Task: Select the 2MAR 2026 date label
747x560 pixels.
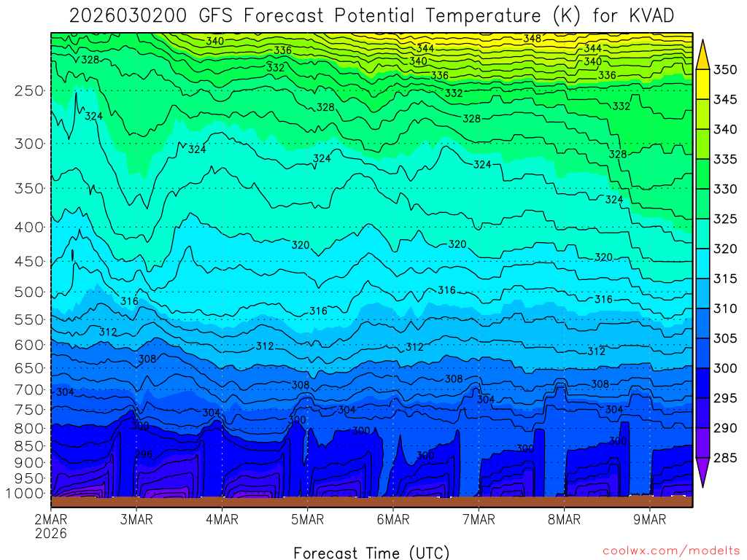Action: [x=51, y=526]
